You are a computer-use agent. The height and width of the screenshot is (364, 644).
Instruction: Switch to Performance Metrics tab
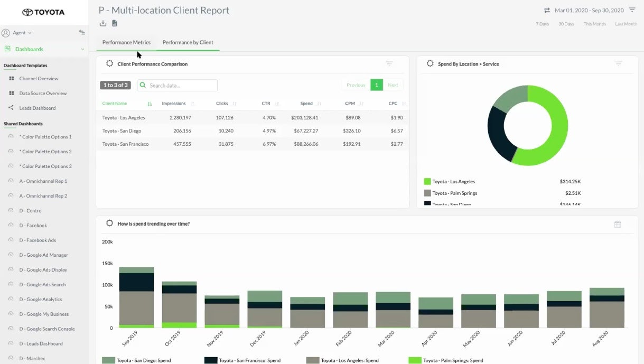pyautogui.click(x=126, y=42)
